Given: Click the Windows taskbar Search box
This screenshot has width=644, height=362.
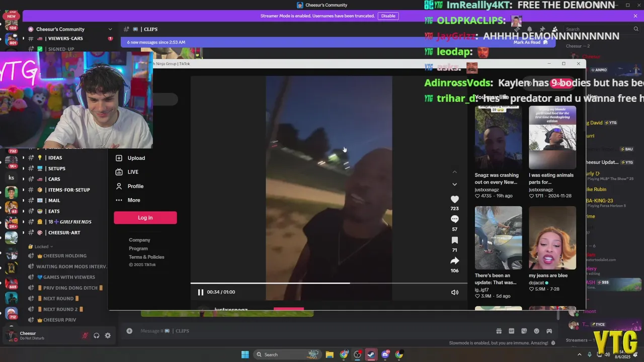Looking at the screenshot, I should click(288, 354).
